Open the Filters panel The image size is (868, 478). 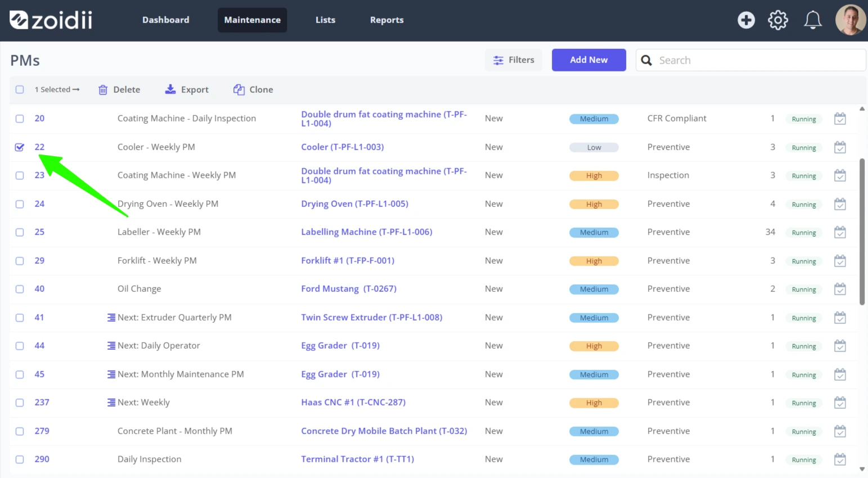pyautogui.click(x=514, y=60)
